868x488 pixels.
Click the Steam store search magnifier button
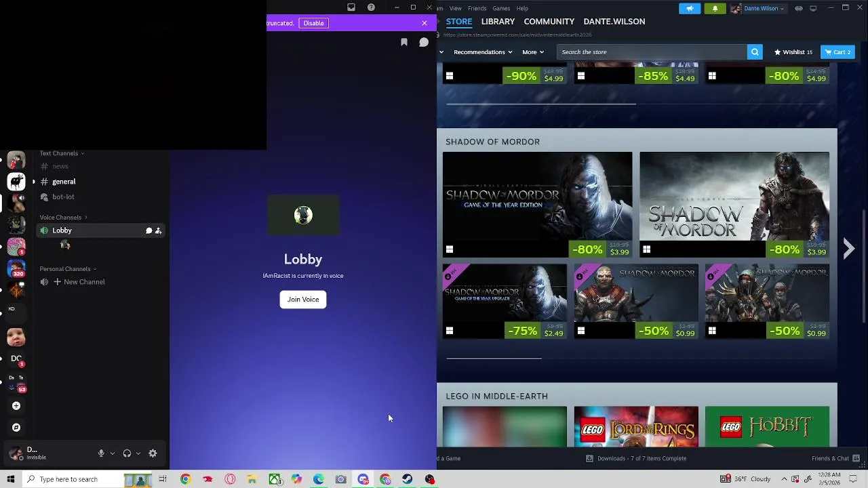pos(755,52)
